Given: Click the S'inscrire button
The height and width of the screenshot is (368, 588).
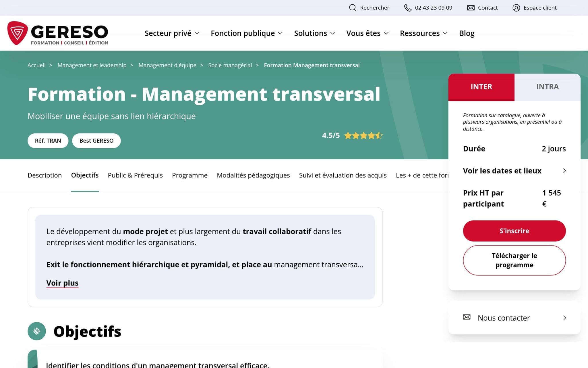Looking at the screenshot, I should click(x=514, y=231).
